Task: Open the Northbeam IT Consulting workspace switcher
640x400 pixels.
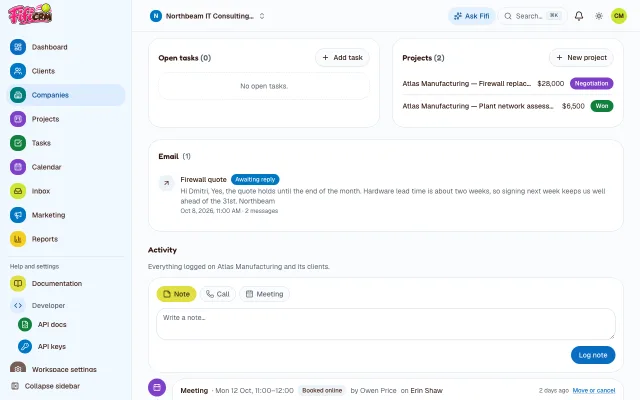Action: click(x=207, y=16)
